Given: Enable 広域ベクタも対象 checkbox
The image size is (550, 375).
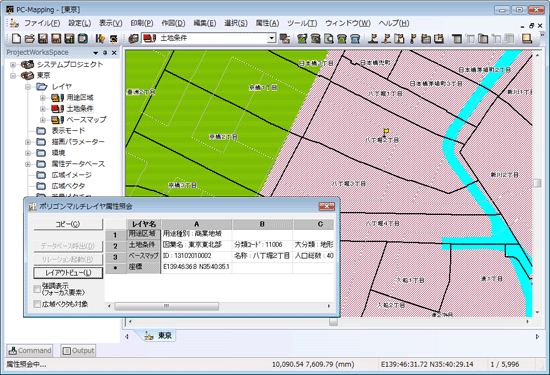Looking at the screenshot, I should 37,304.
